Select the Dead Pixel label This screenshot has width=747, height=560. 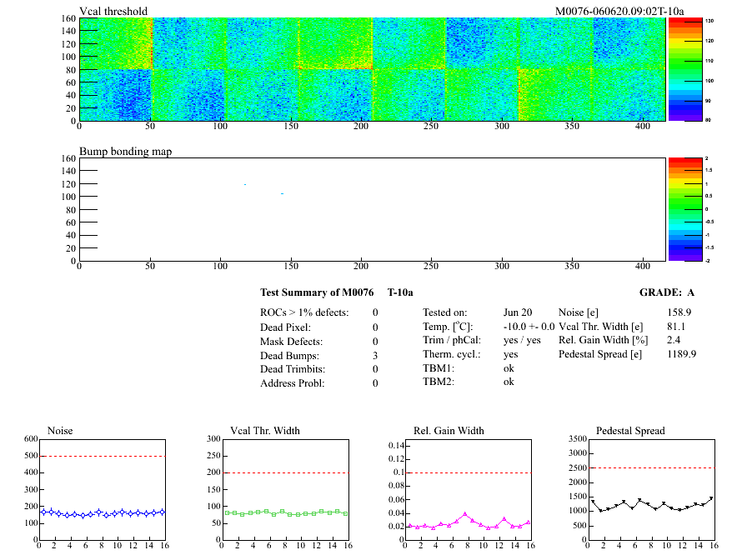coord(285,327)
